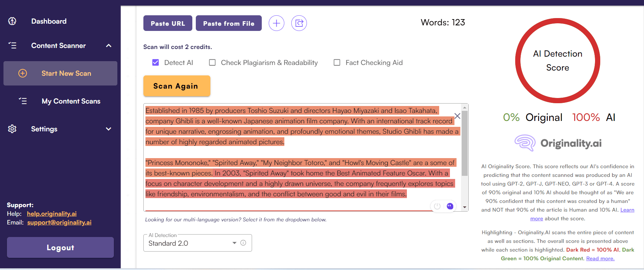644x270 pixels.
Task: Click the info icon beside Standard 2.0
Action: [x=243, y=243]
